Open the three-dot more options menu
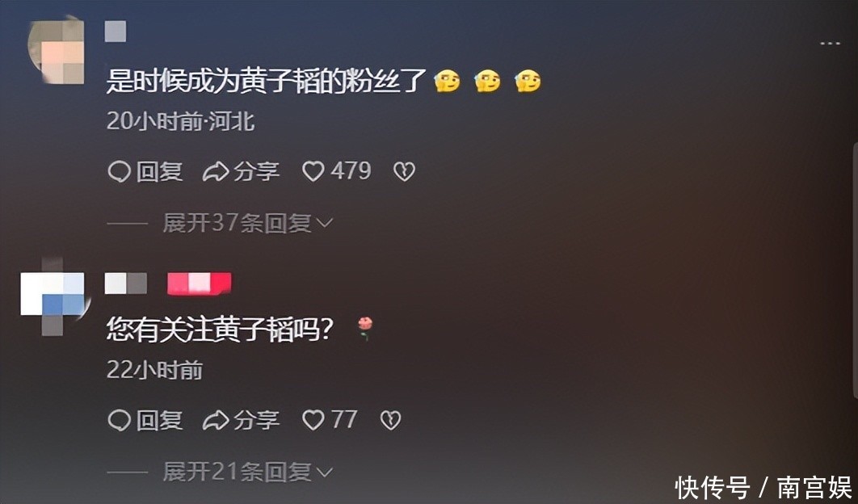This screenshot has height=504, width=858. click(830, 44)
